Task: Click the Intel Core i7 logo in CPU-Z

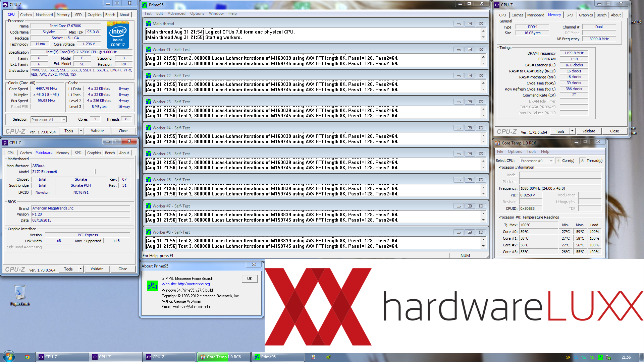Action: 118,35
